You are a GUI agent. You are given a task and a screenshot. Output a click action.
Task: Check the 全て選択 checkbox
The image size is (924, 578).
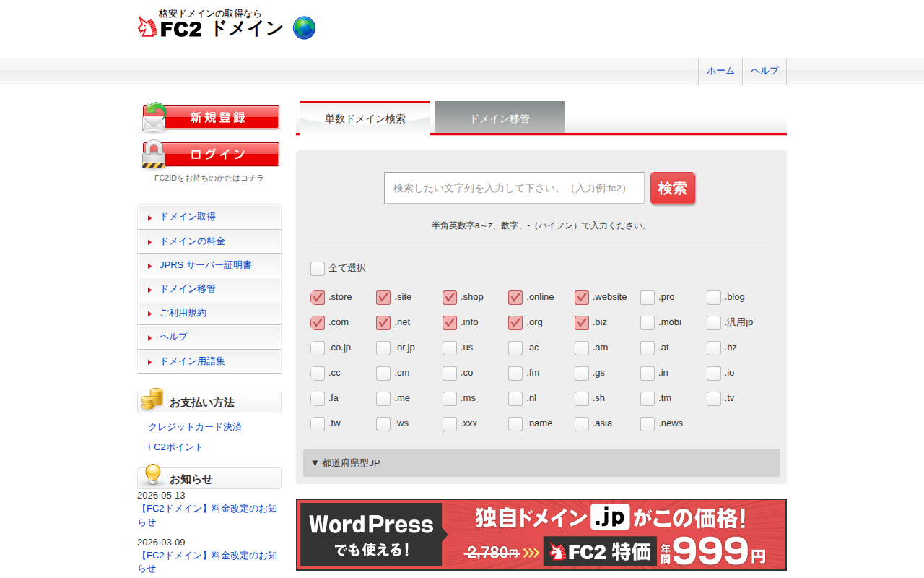318,269
